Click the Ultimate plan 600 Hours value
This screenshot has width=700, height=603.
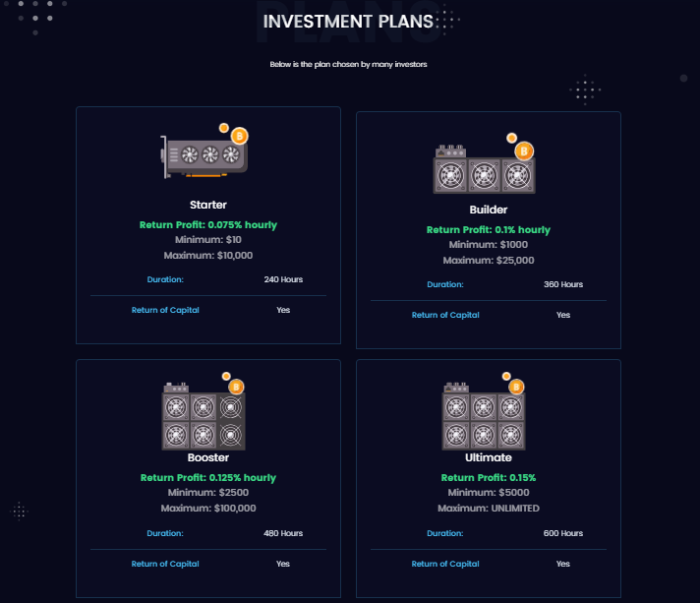tap(563, 533)
